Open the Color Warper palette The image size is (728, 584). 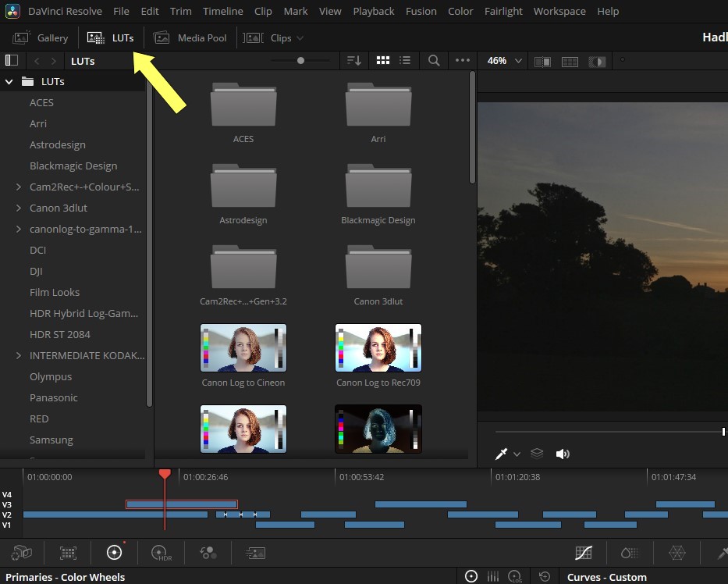[677, 553]
